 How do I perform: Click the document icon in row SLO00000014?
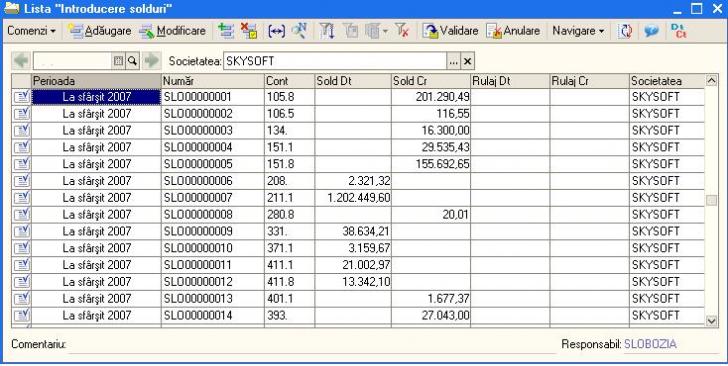pos(21,315)
